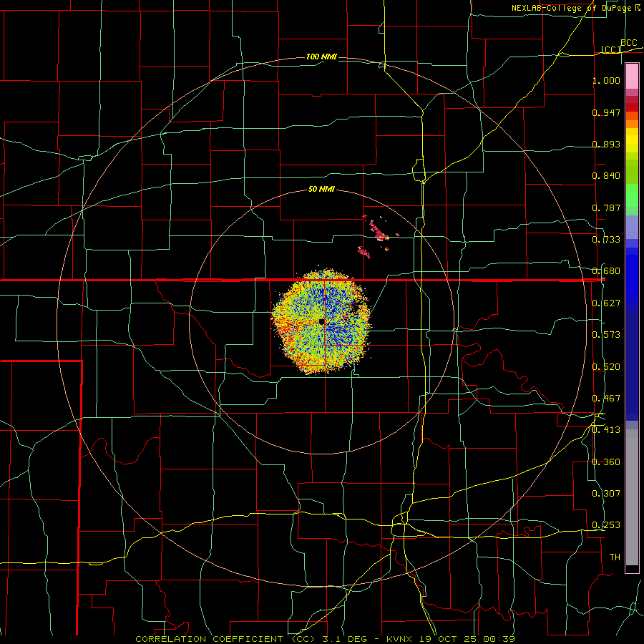Click the pink echo cluster northeast of the radar
644x644 pixels.
coord(379,231)
